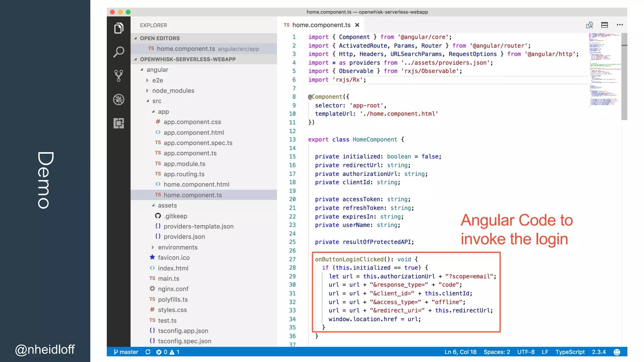Open the Explorer view in activity bar
The image size is (644, 362).
(x=119, y=28)
